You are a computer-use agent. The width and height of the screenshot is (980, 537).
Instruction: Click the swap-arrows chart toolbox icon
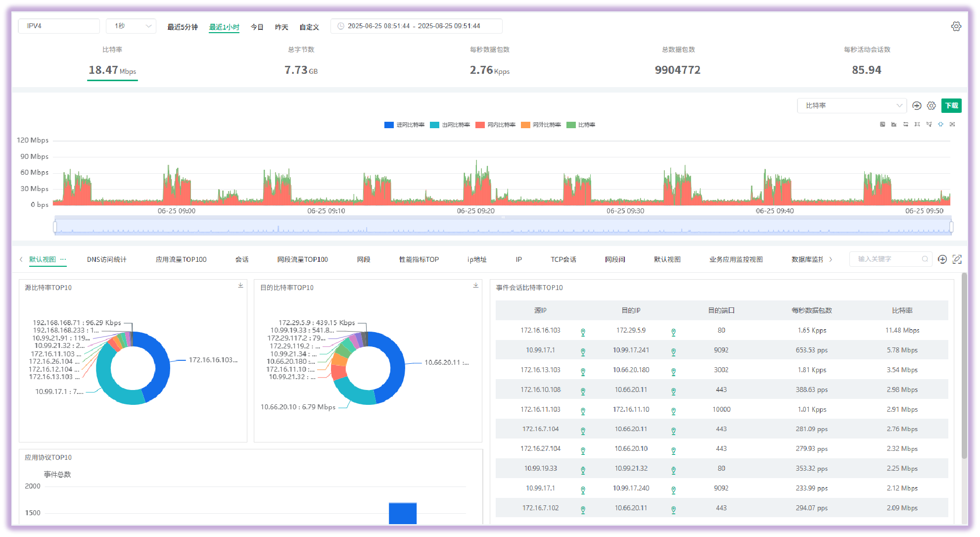[906, 124]
